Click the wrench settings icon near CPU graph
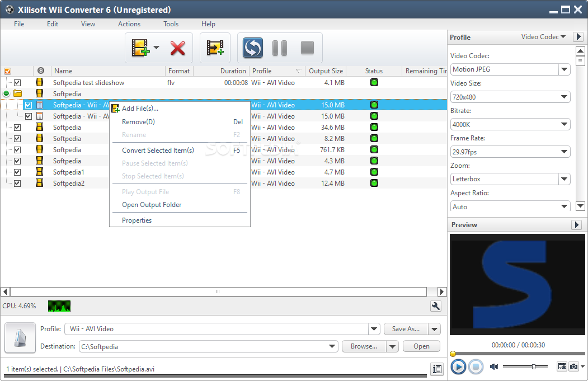 pos(435,306)
